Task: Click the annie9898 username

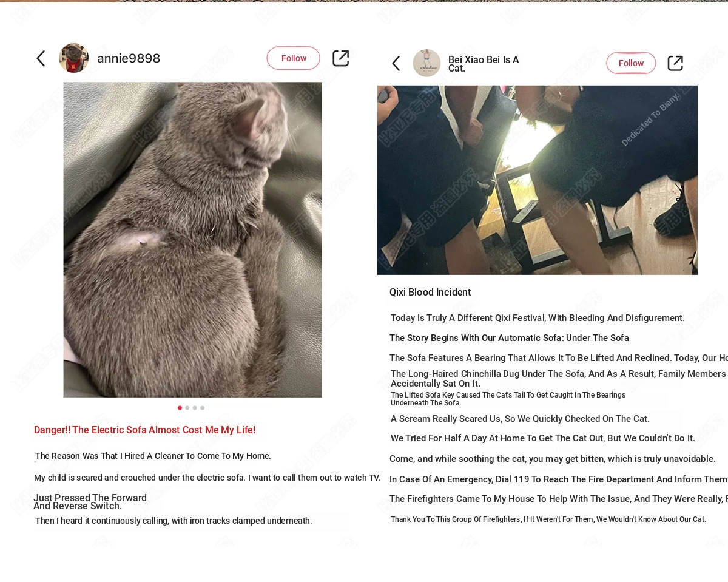Action: click(x=129, y=58)
